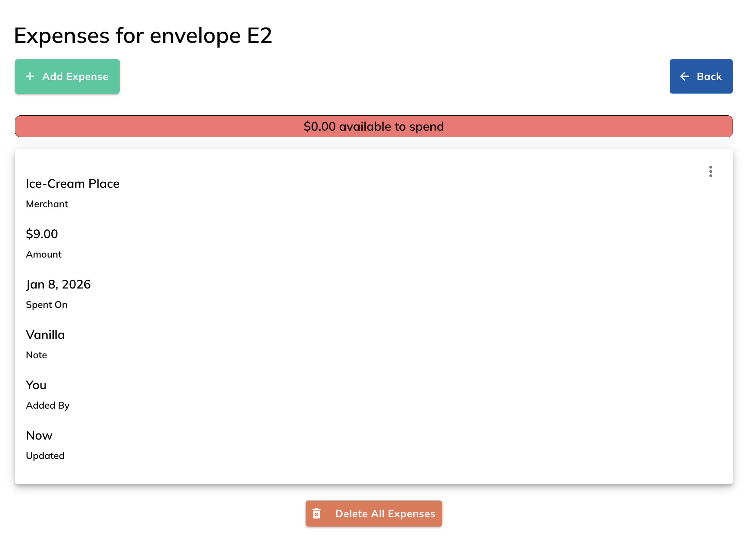Image resolution: width=756 pixels, height=543 pixels.
Task: Click the red available-to-spend banner
Action: pos(374,126)
